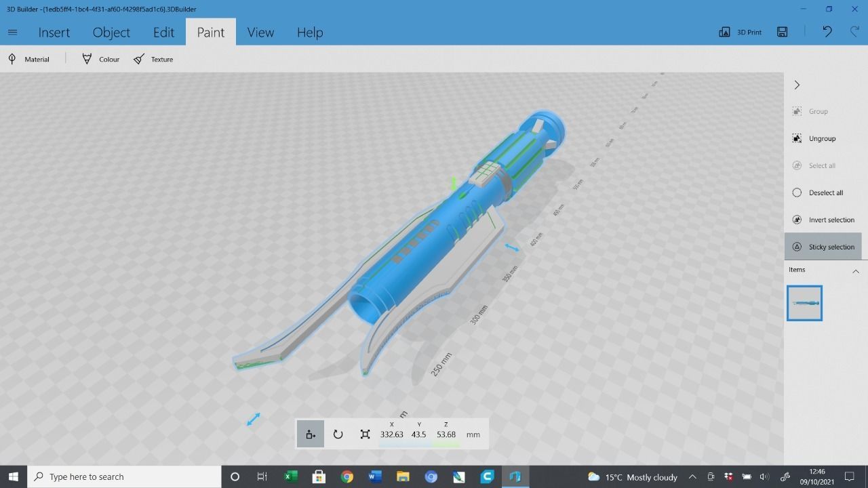Click Select all in side panel
This screenshot has height=488, width=868.
tap(814, 165)
